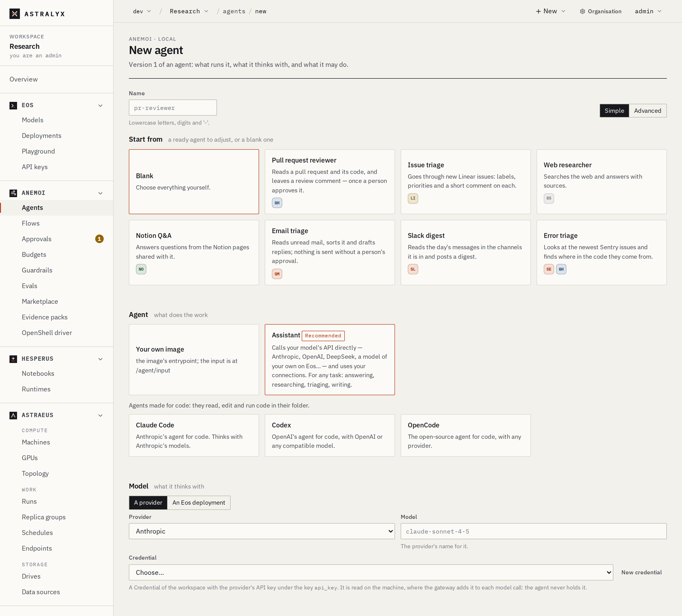Switch to Advanced mode

coord(647,111)
